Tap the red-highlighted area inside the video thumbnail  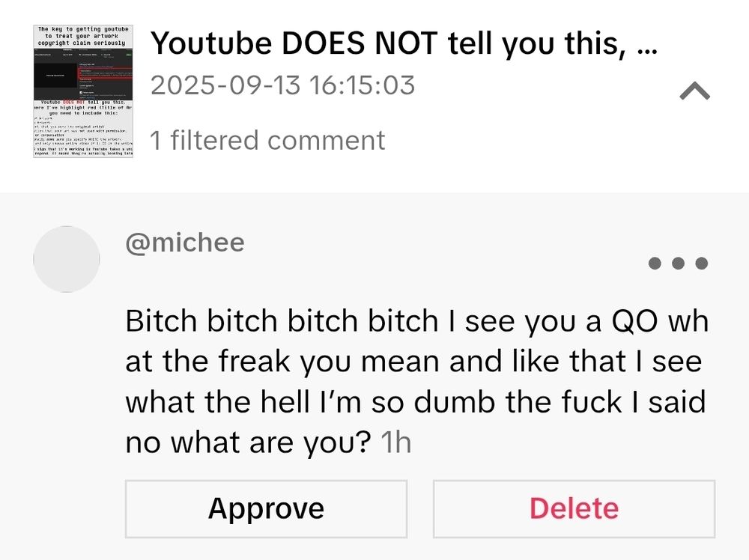click(x=105, y=73)
